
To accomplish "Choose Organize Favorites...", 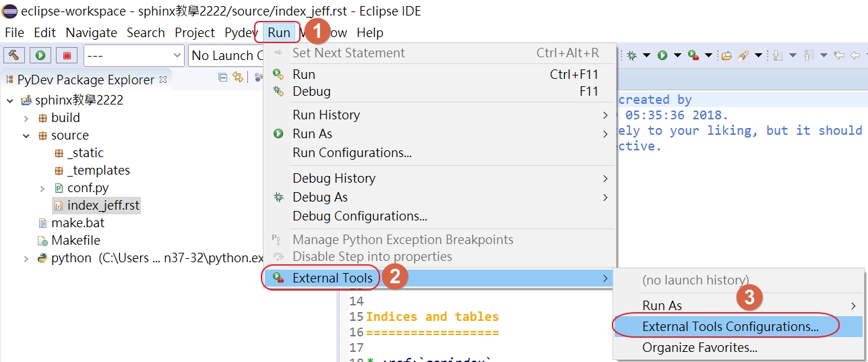I will pyautogui.click(x=739, y=348).
